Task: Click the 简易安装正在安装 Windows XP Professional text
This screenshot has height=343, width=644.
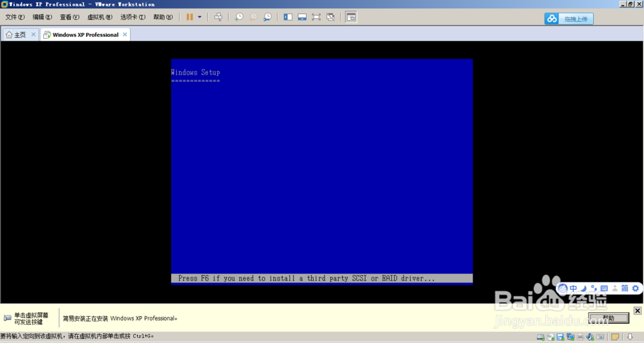Action: pos(120,319)
